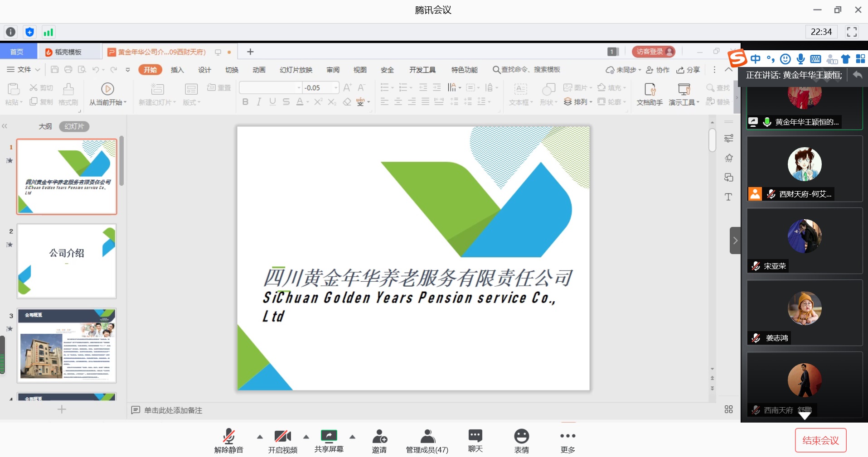Unmute with 解除静音 button
This screenshot has width=868, height=457.
pyautogui.click(x=228, y=439)
